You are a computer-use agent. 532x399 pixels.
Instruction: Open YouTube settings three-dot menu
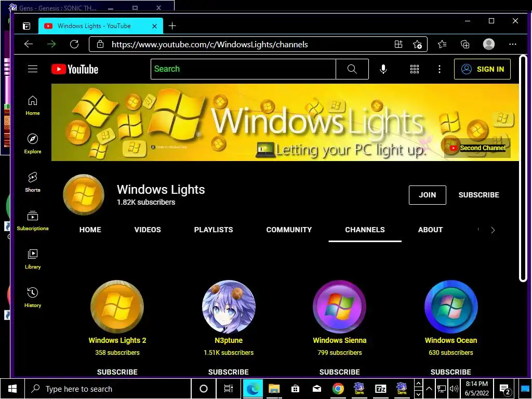pyautogui.click(x=440, y=69)
